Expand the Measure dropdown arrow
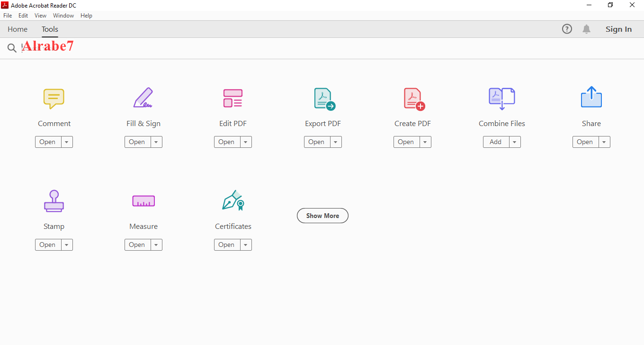The image size is (644, 345). [156, 245]
